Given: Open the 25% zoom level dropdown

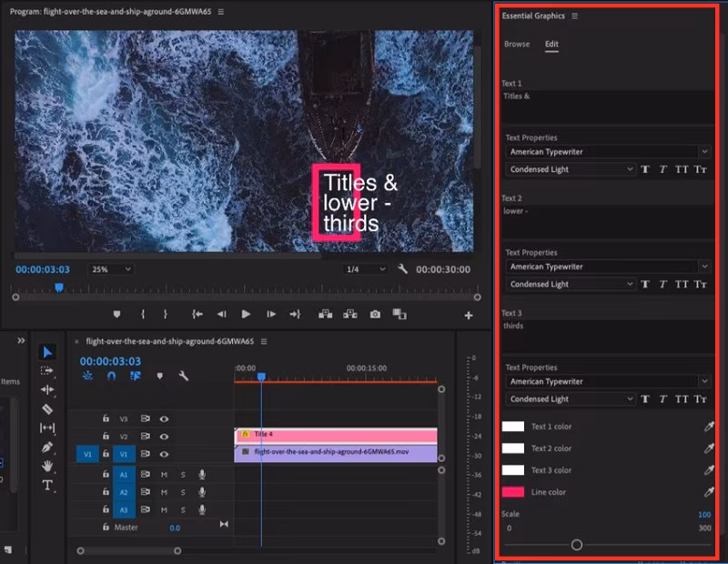Looking at the screenshot, I should tap(111, 269).
